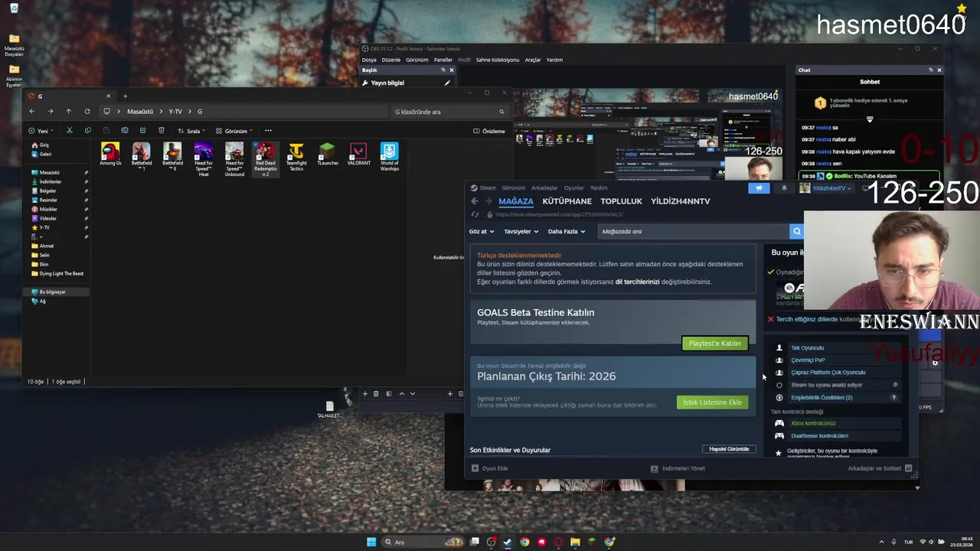Click Steam page reload icon

point(475,214)
